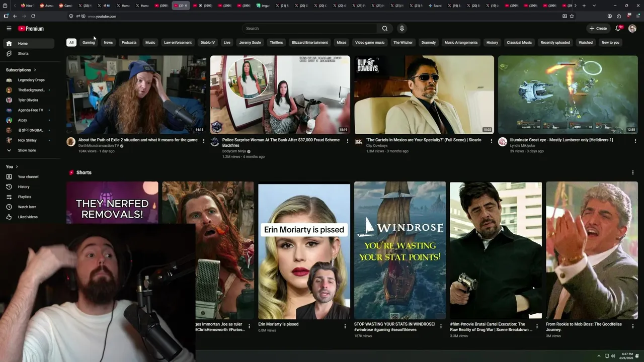The width and height of the screenshot is (644, 362).
Task: Open DarthMicrotransaction TV channel avatar
Action: pyautogui.click(x=71, y=142)
